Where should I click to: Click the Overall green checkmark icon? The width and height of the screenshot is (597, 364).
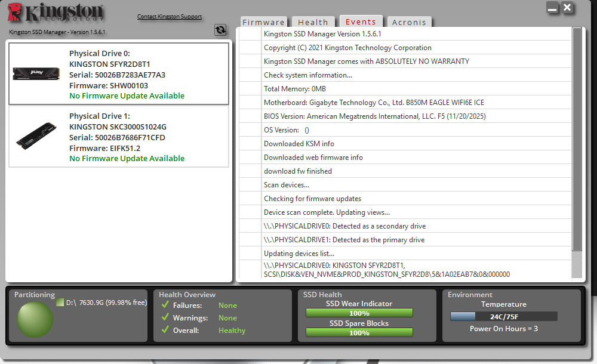(x=165, y=330)
